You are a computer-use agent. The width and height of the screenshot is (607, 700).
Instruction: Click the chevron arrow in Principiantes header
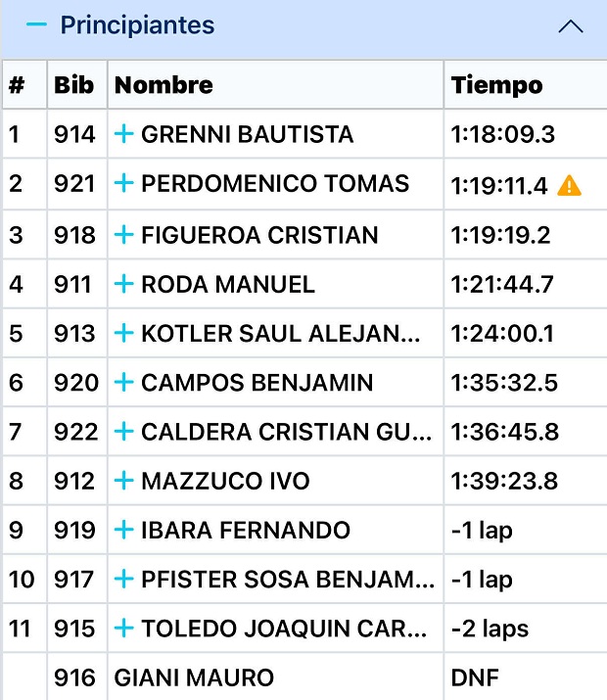(x=570, y=26)
